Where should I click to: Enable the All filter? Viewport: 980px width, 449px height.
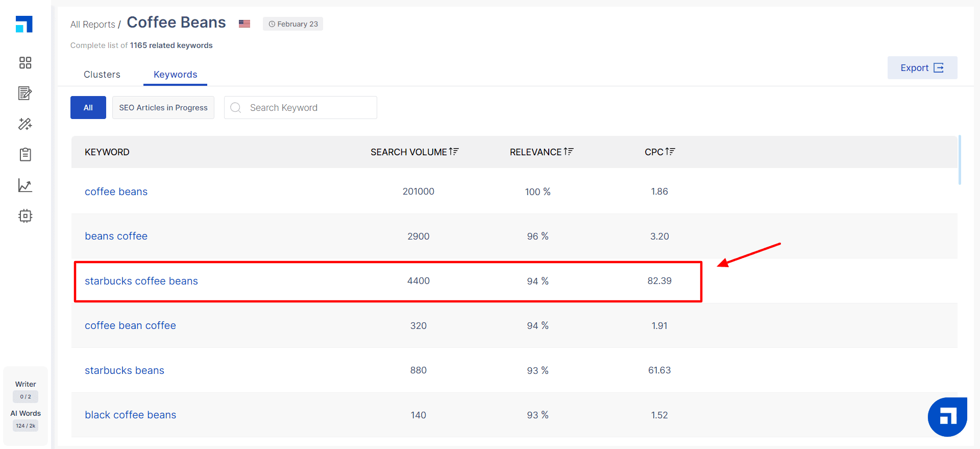(88, 108)
